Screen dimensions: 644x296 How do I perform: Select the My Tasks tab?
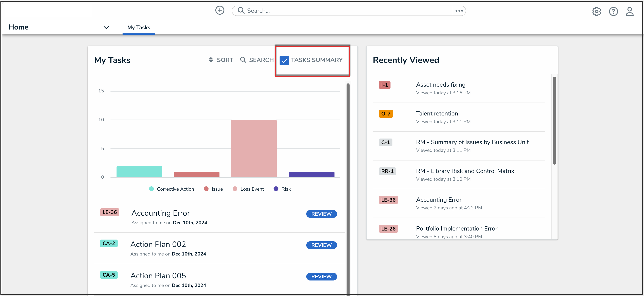coord(139,28)
